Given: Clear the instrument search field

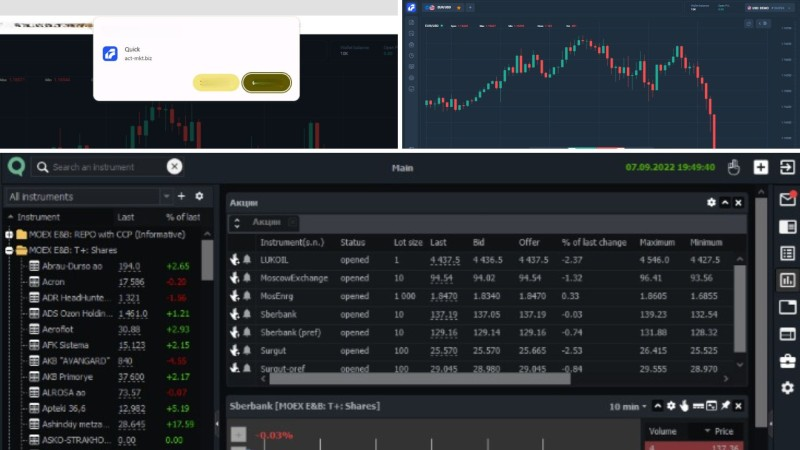Looking at the screenshot, I should tap(174, 167).
